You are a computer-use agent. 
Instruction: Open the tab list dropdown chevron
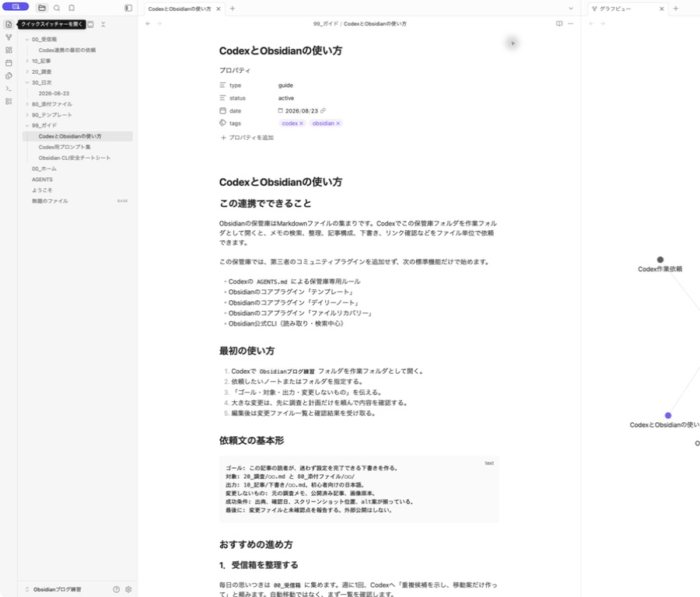571,9
